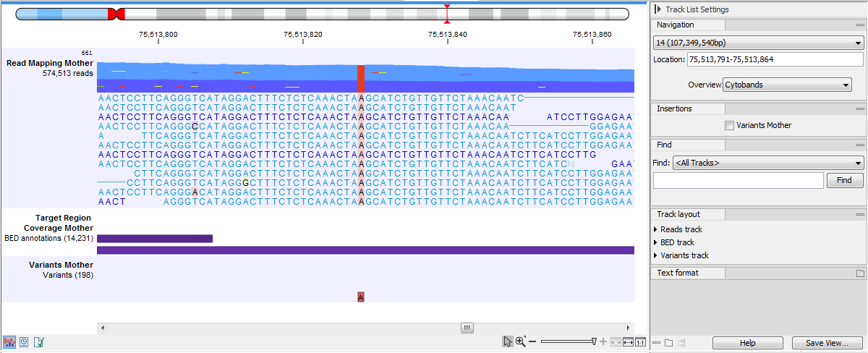Select the arrow selection mode tool
Screen dimensions: 868x353
(508, 341)
